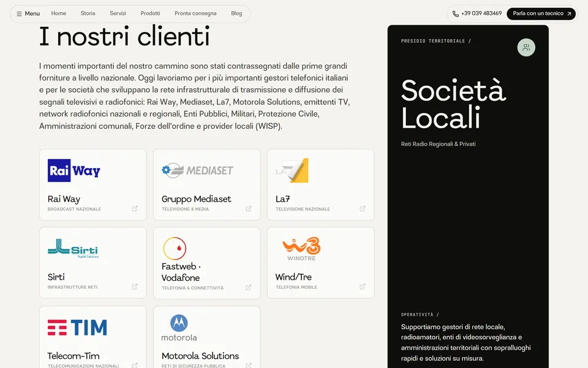Open external link icon on Sirti card
The image size is (588, 368).
click(135, 286)
